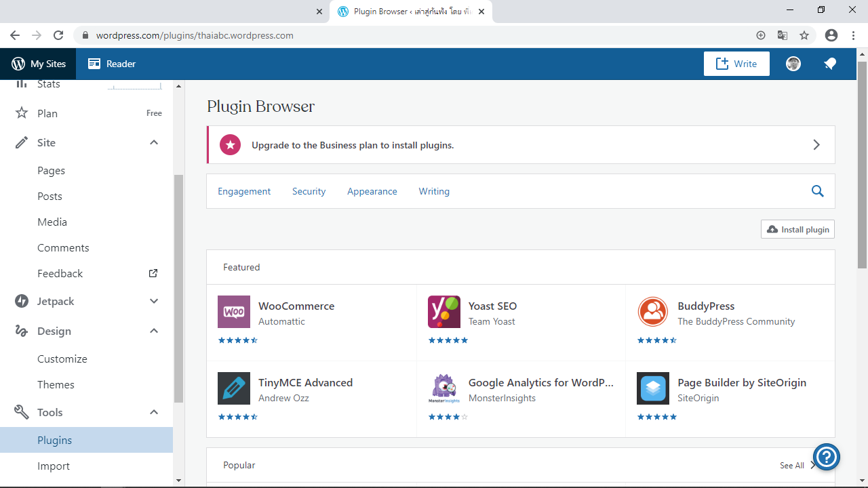
Task: Click the browser address bar
Action: (407, 35)
